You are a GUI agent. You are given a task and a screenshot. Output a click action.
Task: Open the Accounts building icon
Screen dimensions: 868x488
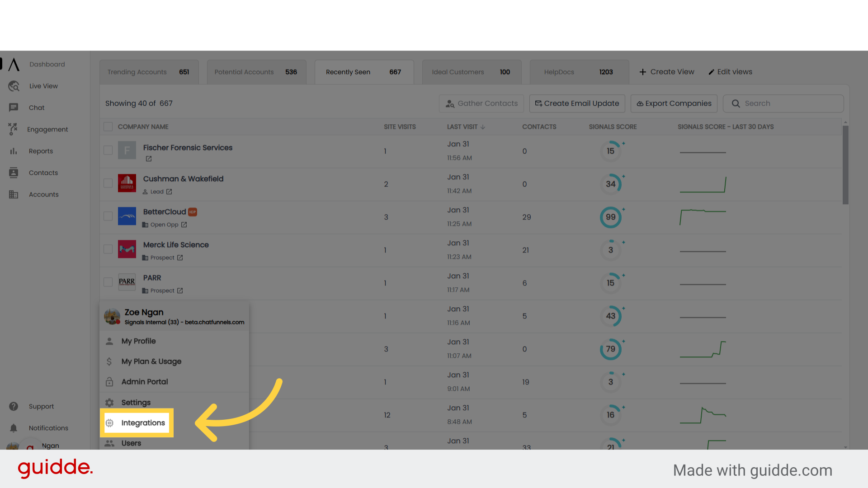[14, 194]
